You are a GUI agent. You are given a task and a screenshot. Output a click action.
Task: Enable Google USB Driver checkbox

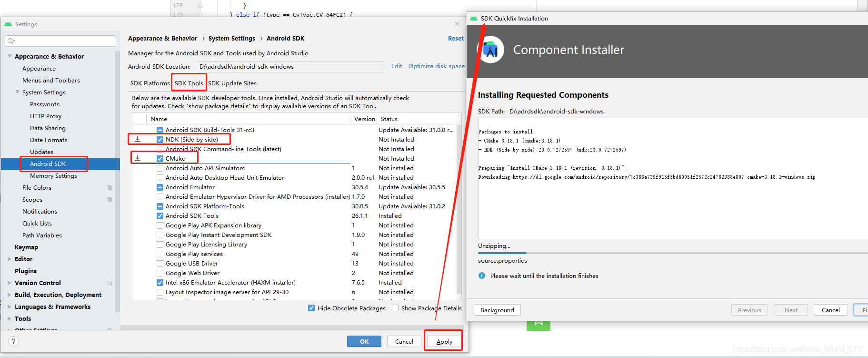point(160,264)
